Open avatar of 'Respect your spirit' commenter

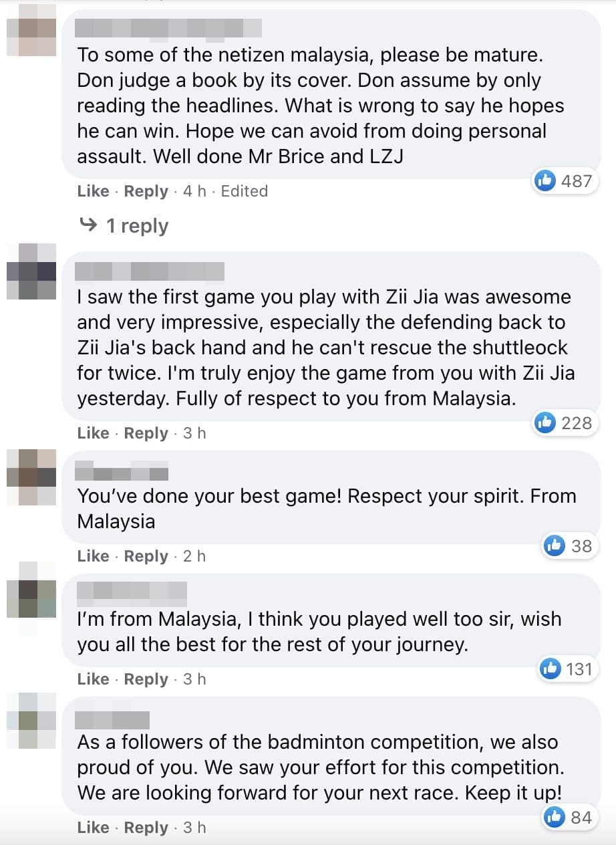31,477
